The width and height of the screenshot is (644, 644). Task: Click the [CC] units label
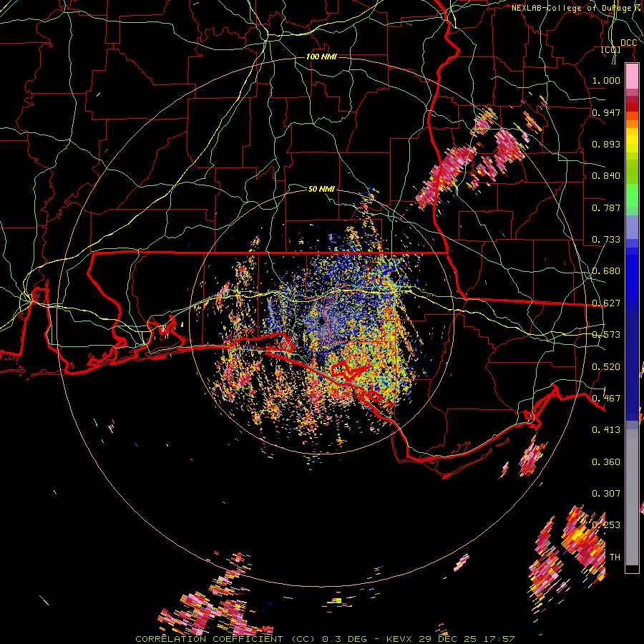(611, 49)
